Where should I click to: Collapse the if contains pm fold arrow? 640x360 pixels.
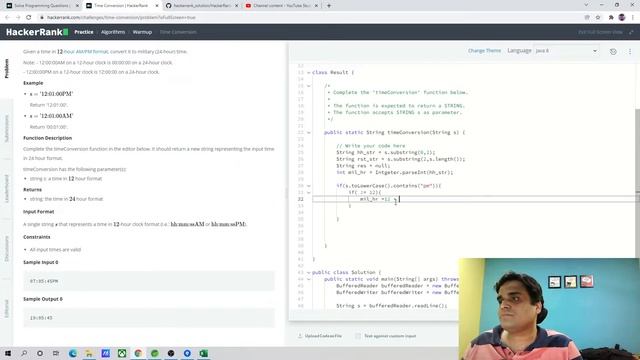point(309,186)
